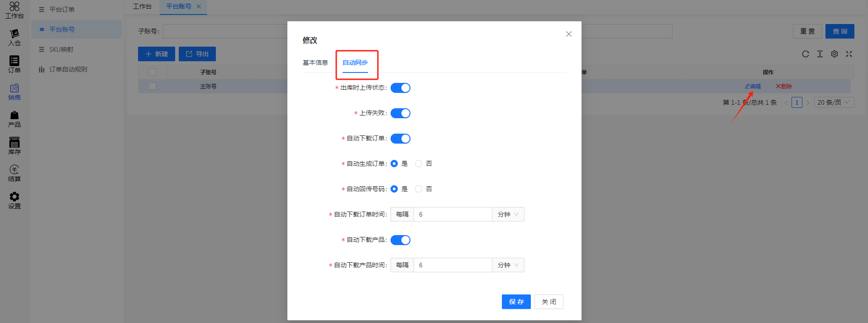Disable the 自动下载订单 switch
Viewport: 868px width, 323px height.
[400, 139]
